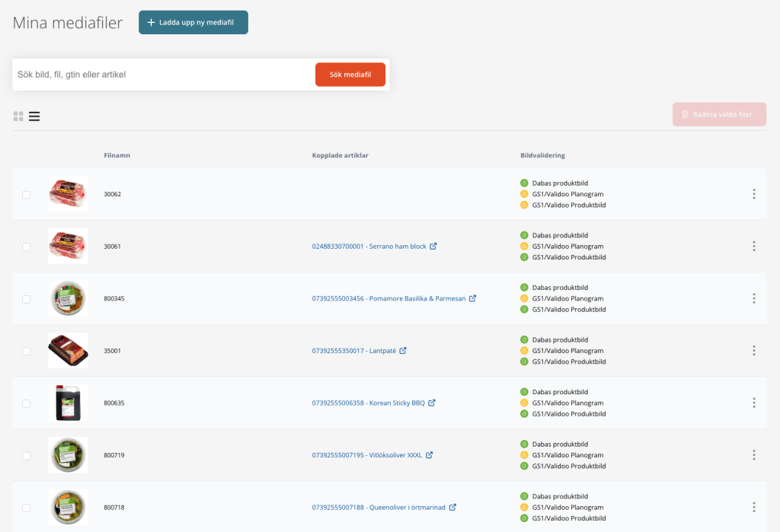Click external link icon beside Queenoliver i örtmarinad
This screenshot has width=780, height=532.
click(x=452, y=507)
